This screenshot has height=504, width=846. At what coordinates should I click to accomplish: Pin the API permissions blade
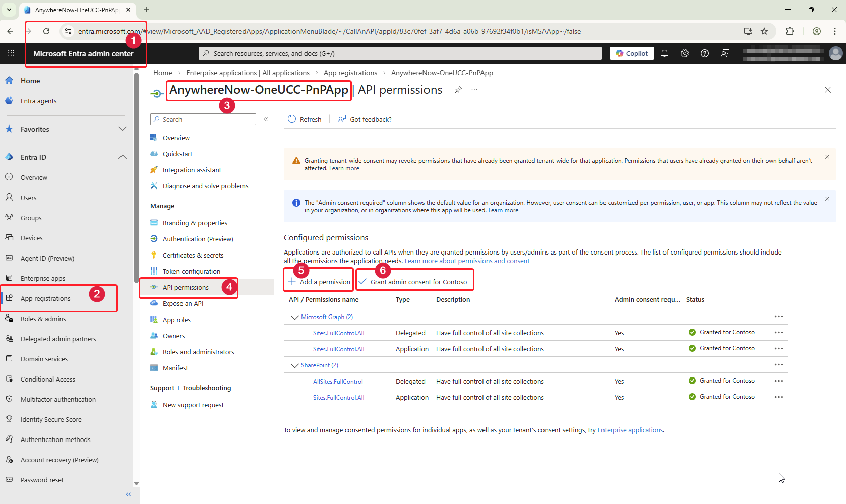[458, 90]
